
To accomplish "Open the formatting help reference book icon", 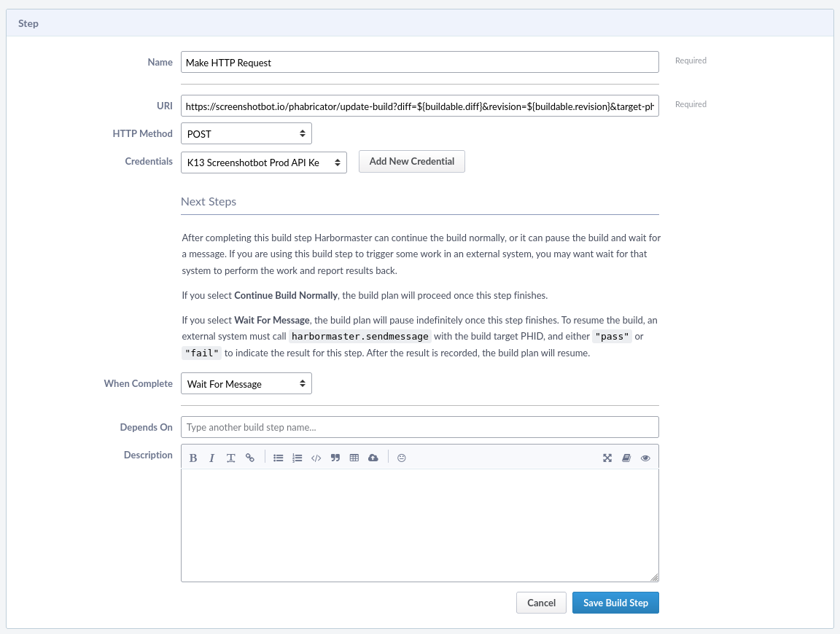I will click(626, 458).
